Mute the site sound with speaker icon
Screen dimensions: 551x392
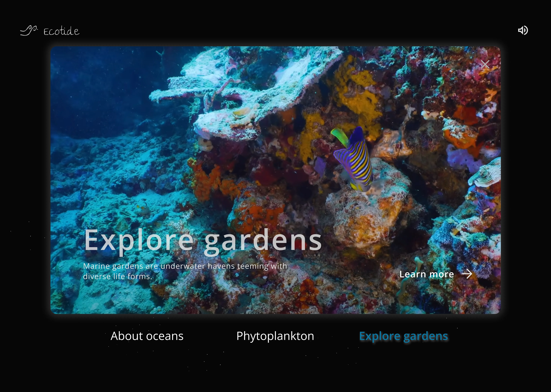pos(523,30)
